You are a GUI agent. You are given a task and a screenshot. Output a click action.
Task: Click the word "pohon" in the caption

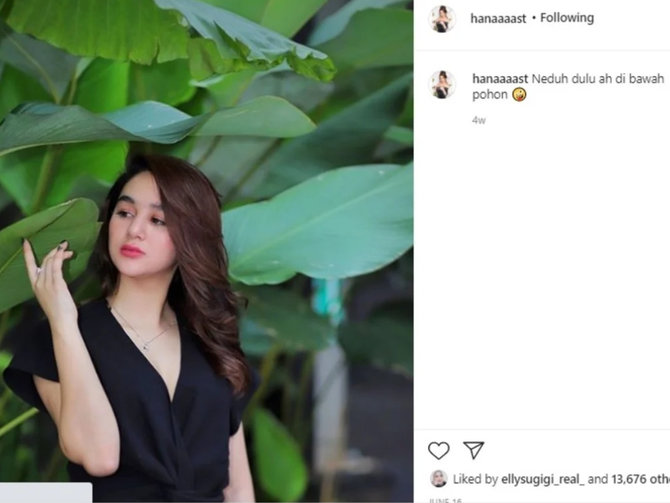490,95
